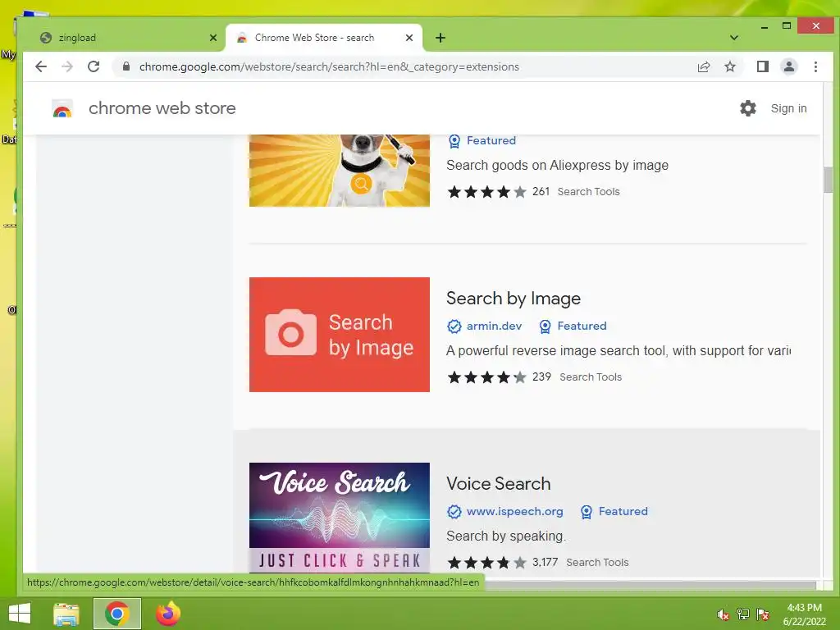Image resolution: width=840 pixels, height=630 pixels.
Task: Open the Aliexpress dog extension thumbnail
Action: pyautogui.click(x=339, y=171)
